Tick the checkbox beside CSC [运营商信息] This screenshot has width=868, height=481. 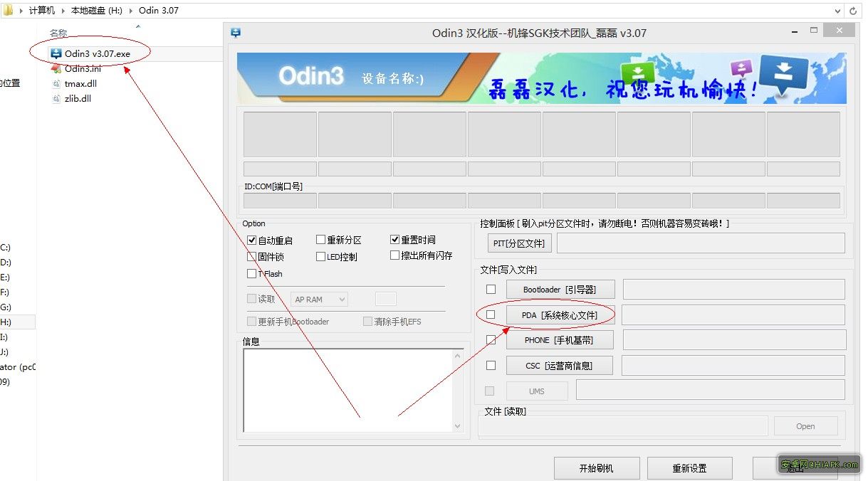pyautogui.click(x=491, y=366)
